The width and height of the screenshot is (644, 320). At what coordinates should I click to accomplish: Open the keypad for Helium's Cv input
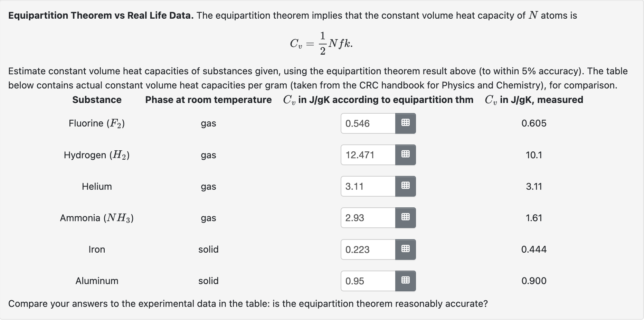coord(405,186)
